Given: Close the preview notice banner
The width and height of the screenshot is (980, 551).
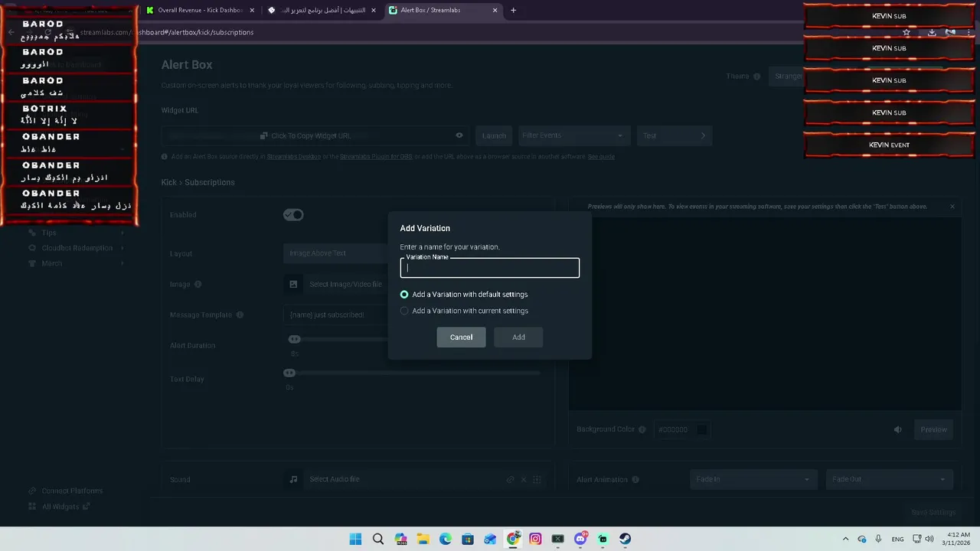Looking at the screenshot, I should pyautogui.click(x=952, y=207).
